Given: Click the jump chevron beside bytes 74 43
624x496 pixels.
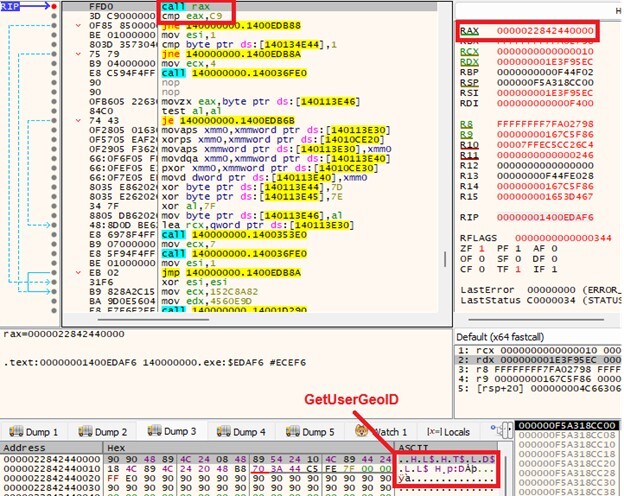Looking at the screenshot, I should pyautogui.click(x=78, y=121).
